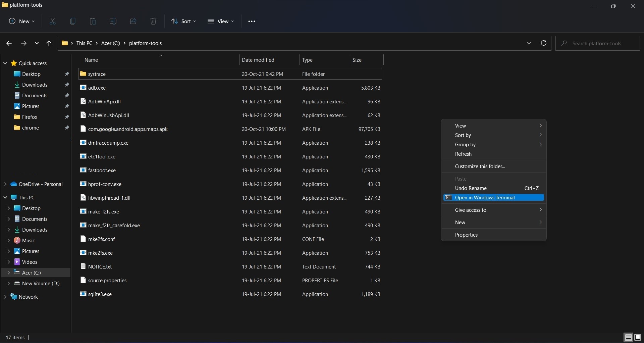This screenshot has height=343, width=644.
Task: Open the address bar history dropdown
Action: pyautogui.click(x=529, y=43)
